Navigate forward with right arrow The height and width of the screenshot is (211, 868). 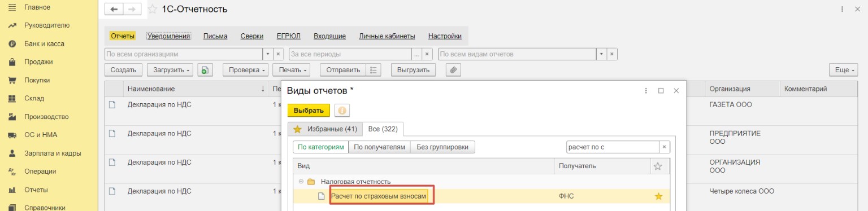tap(132, 10)
